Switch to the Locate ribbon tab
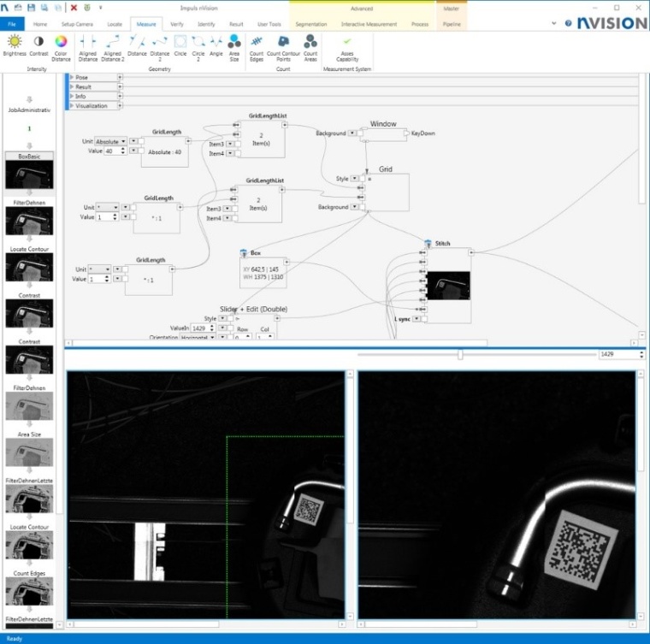The height and width of the screenshot is (644, 650). 115,24
